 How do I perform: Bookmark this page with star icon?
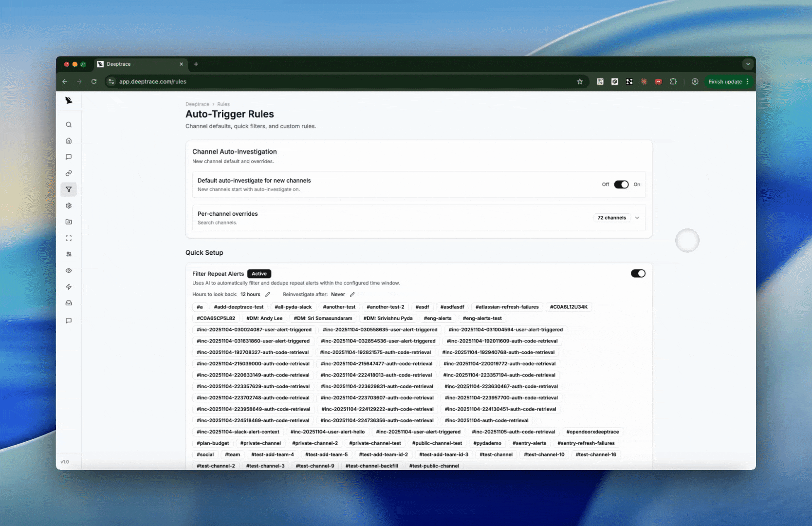pyautogui.click(x=580, y=82)
